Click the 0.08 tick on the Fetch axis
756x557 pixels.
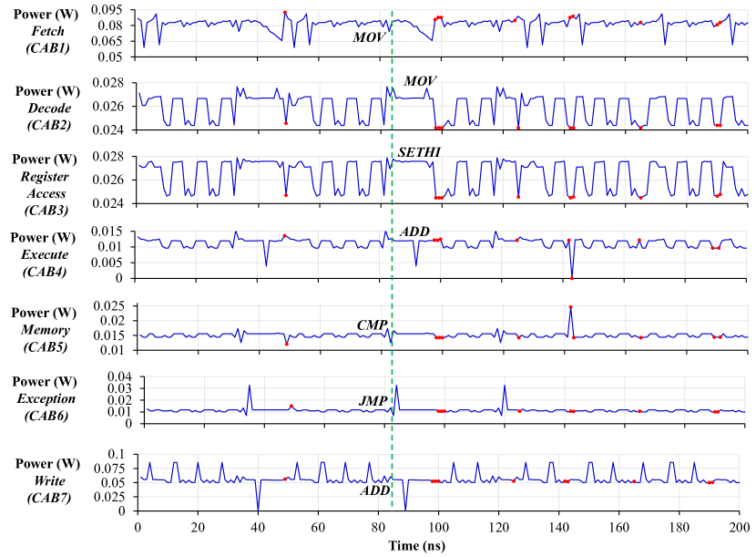[110, 26]
